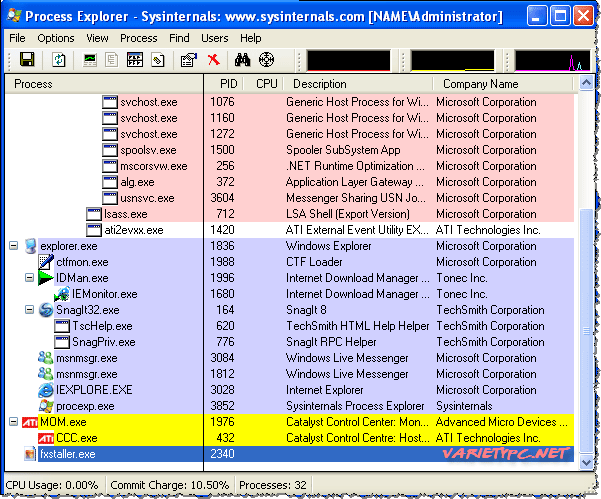Viewport: 601px width, 499px height.
Task: Click the 'Sysinternals Process Explorer' description cell
Action: click(x=355, y=406)
